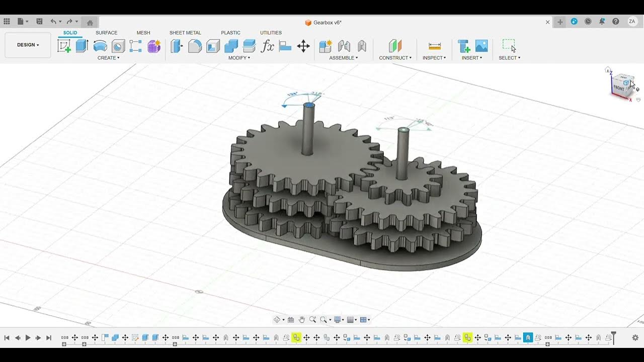Open the Data Panel grid icon
This screenshot has width=644, height=362.
click(7, 22)
